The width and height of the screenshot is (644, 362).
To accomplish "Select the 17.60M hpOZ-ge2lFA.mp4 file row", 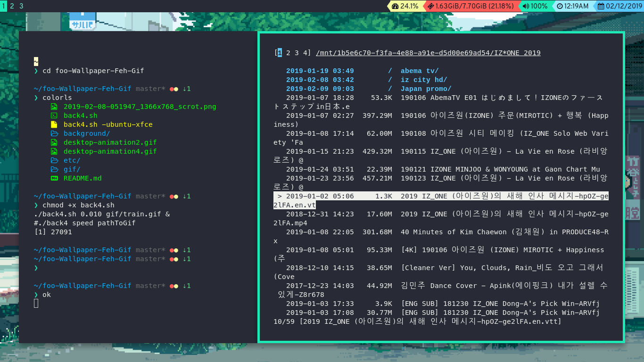I will click(x=441, y=219).
